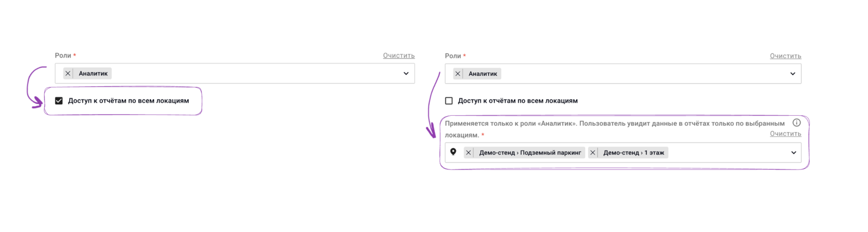Uncheck the ticked 'Доступ к отчётам по всем локациям' checkbox
Screen dimensions: 868x232
(59, 101)
